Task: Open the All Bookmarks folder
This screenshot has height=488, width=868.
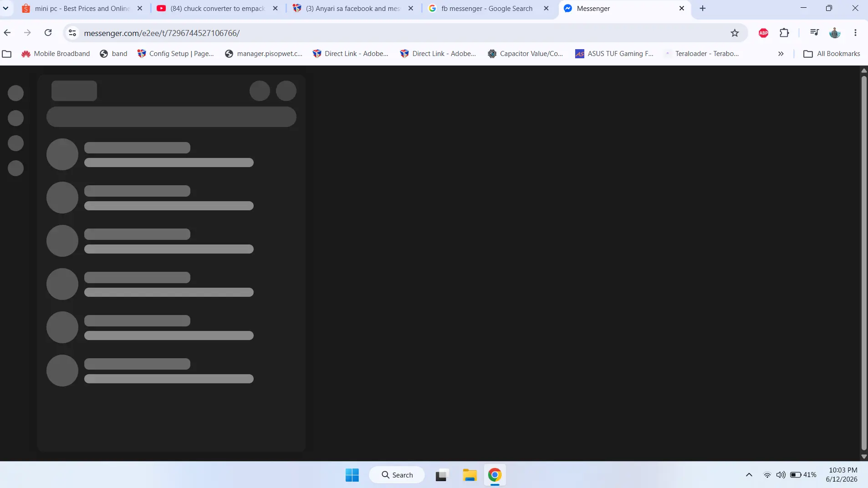Action: pos(832,54)
